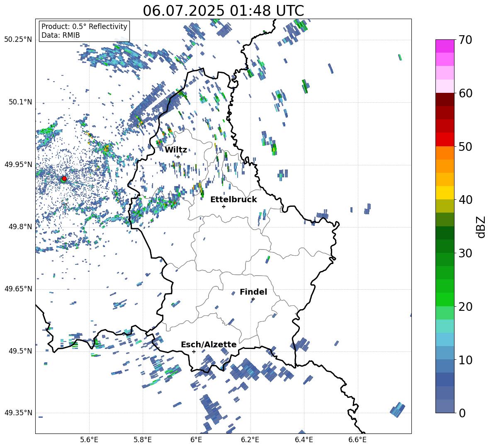The height and width of the screenshot is (448, 491).
Task: Click the 50.1°N latitude label
Action: tap(20, 102)
